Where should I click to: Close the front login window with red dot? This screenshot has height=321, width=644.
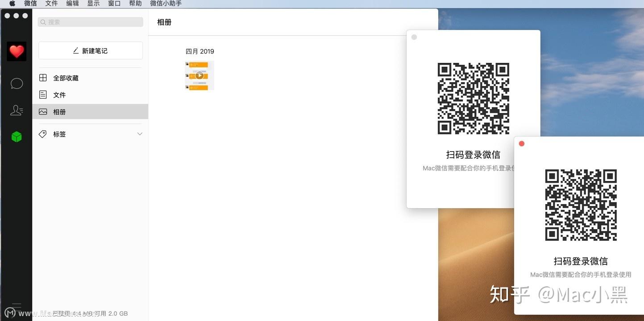click(522, 144)
